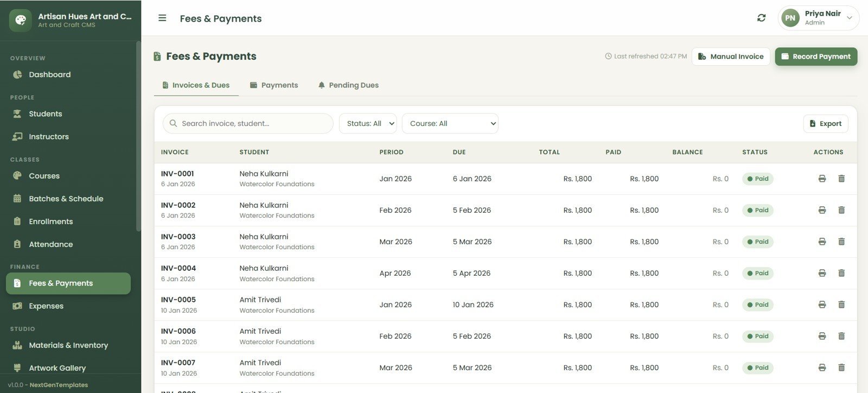Delete invoice INV-0003
The height and width of the screenshot is (393, 868).
(x=841, y=242)
